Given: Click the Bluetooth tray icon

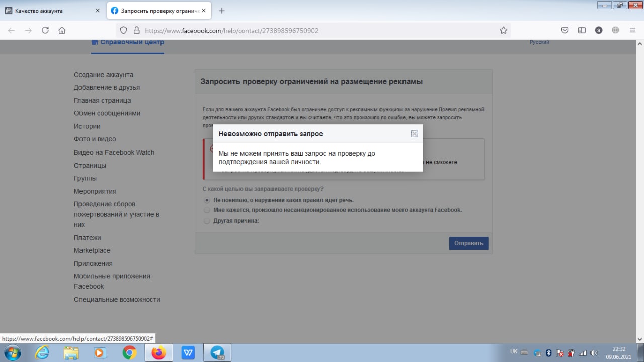Looking at the screenshot, I should tap(549, 353).
